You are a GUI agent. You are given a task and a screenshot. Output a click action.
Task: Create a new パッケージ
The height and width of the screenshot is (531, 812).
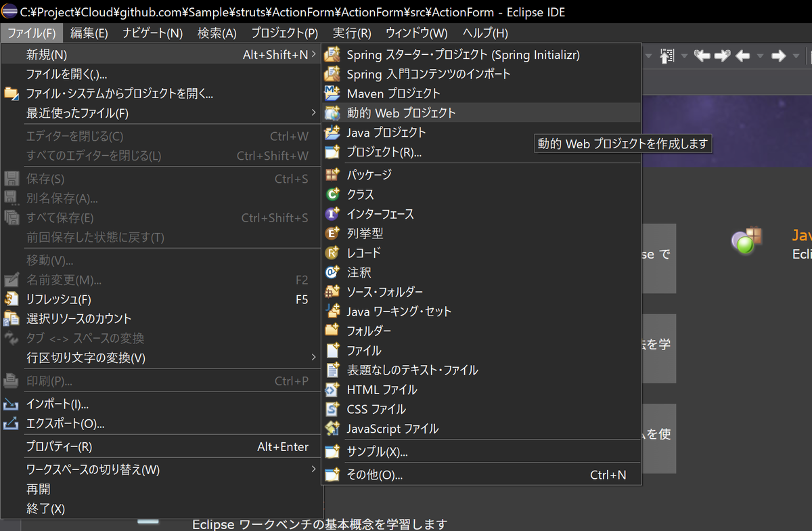pos(481,175)
